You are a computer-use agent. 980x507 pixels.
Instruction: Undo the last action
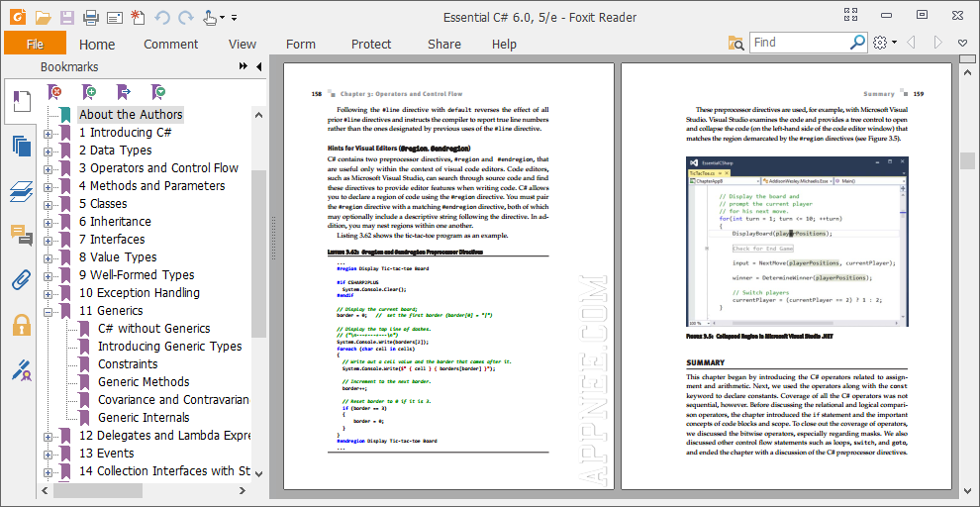[x=162, y=18]
